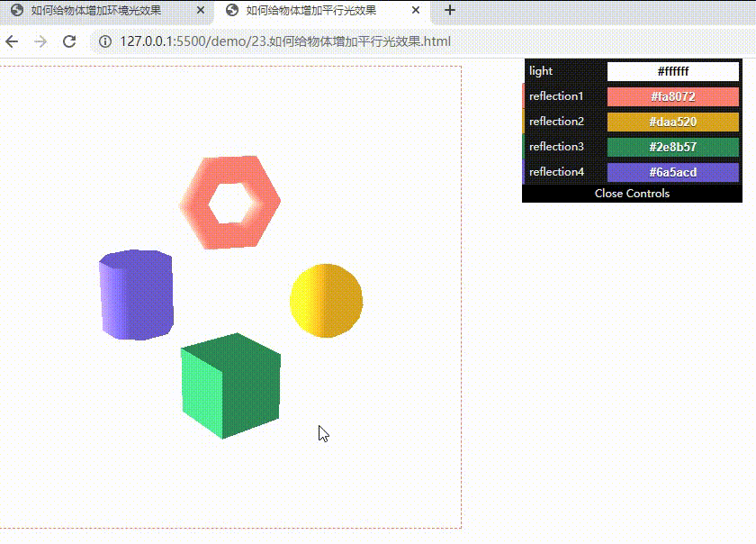The image size is (756, 544).
Task: Click the site info icon in address bar
Action: click(x=104, y=41)
